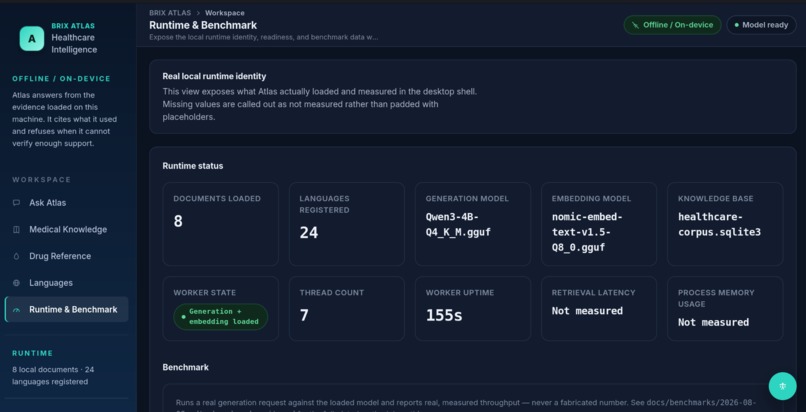This screenshot has height=412, width=806.
Task: Click the WORKER STATE card label
Action: point(205,293)
